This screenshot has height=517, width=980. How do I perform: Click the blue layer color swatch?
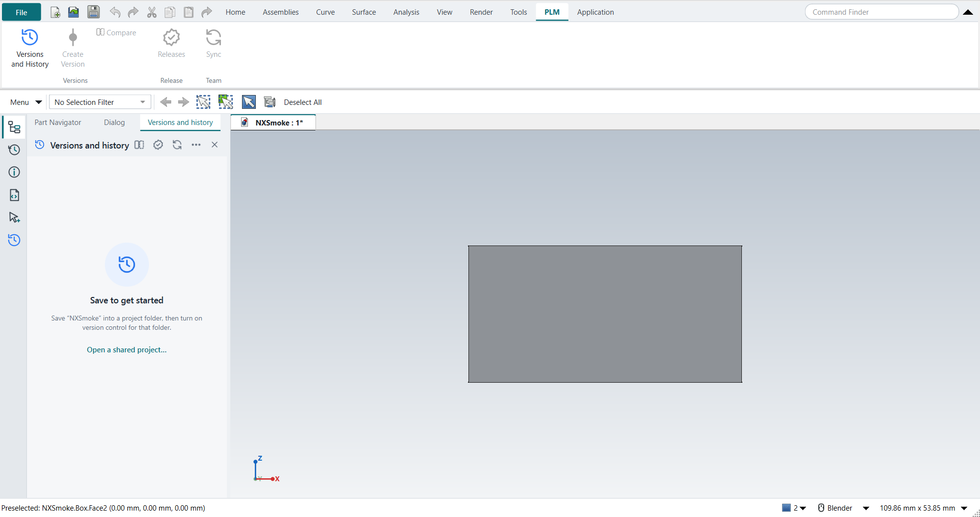[x=786, y=508]
